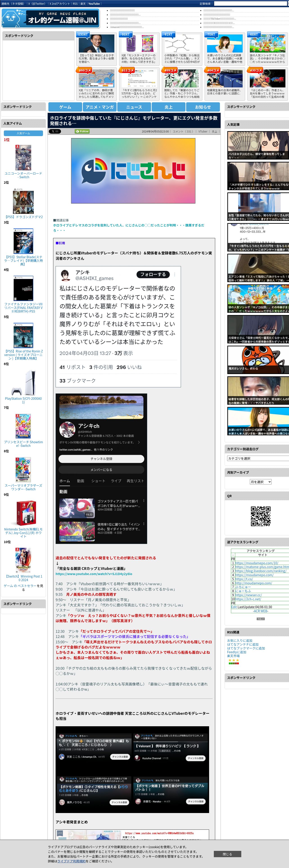Click the PlayStation 5(CFI-2000A01) item
This screenshot has height=868, width=289.
pos(23,400)
